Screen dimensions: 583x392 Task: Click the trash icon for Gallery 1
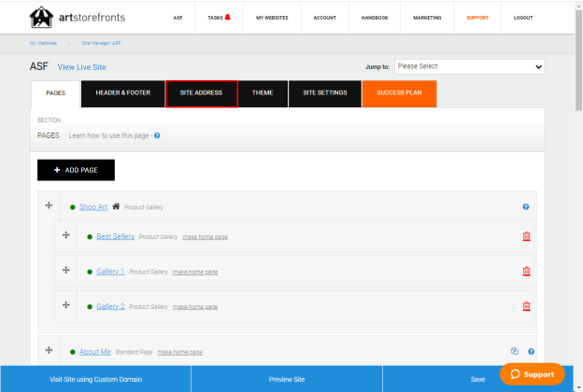click(526, 272)
